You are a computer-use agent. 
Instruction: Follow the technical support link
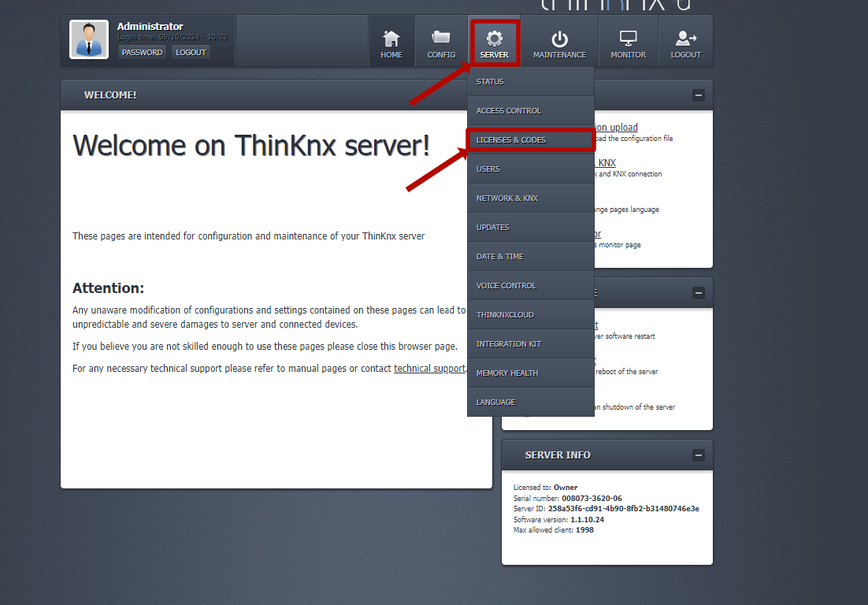coord(429,369)
